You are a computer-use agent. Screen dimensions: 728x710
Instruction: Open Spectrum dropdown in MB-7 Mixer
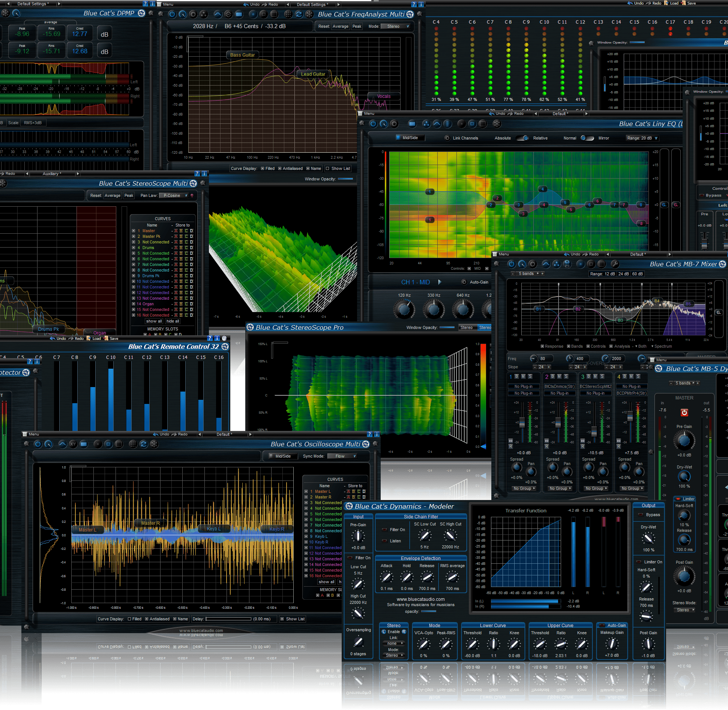(662, 346)
